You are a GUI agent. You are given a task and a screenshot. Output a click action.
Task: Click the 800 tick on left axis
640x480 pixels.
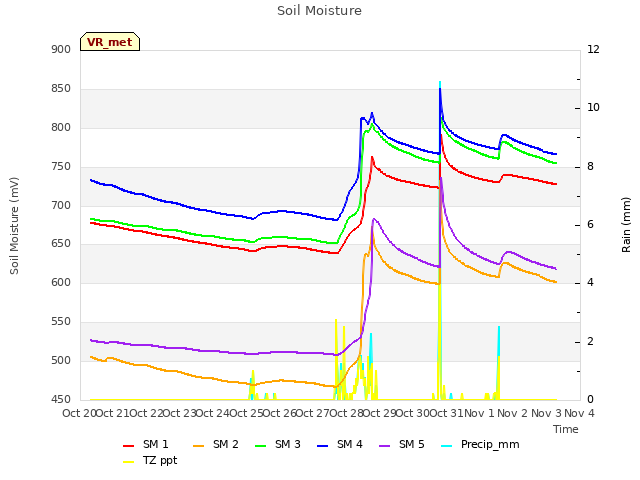(x=61, y=128)
